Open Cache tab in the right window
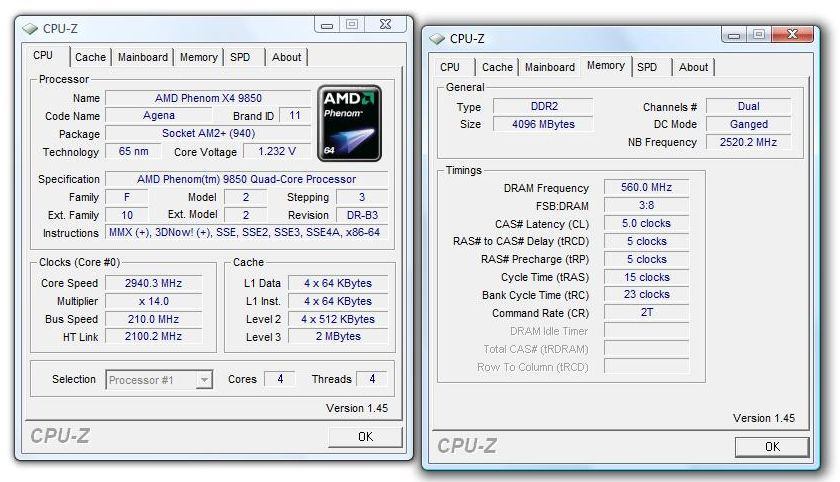 click(x=497, y=67)
